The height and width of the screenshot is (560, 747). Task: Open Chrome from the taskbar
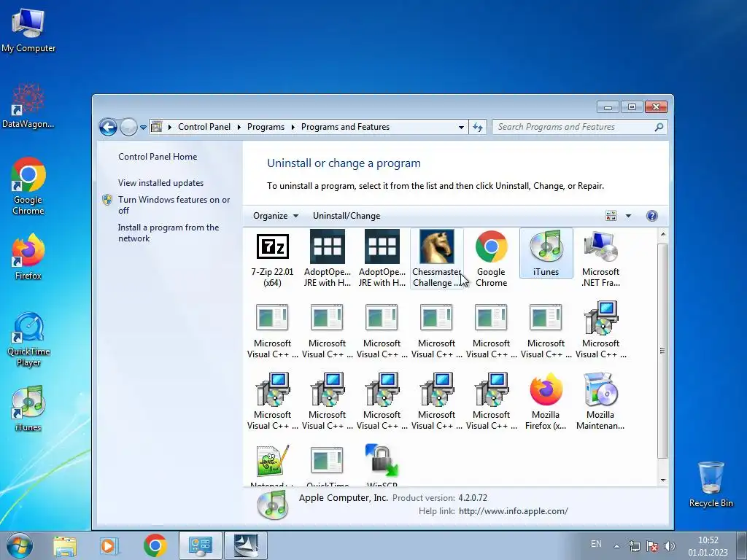click(155, 545)
